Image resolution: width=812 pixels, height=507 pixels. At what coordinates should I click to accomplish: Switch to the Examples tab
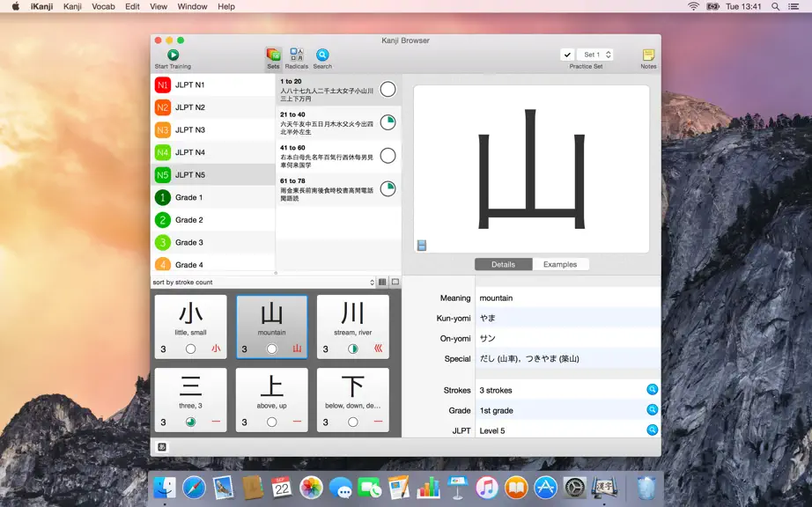pyautogui.click(x=560, y=264)
